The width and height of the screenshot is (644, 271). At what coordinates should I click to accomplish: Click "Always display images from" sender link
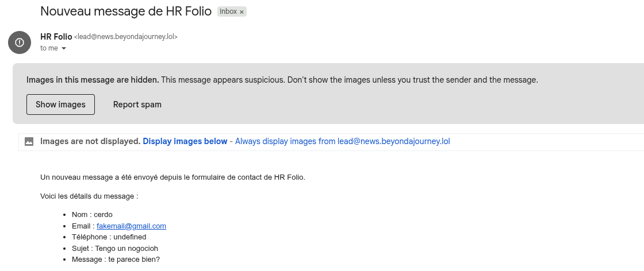click(342, 141)
